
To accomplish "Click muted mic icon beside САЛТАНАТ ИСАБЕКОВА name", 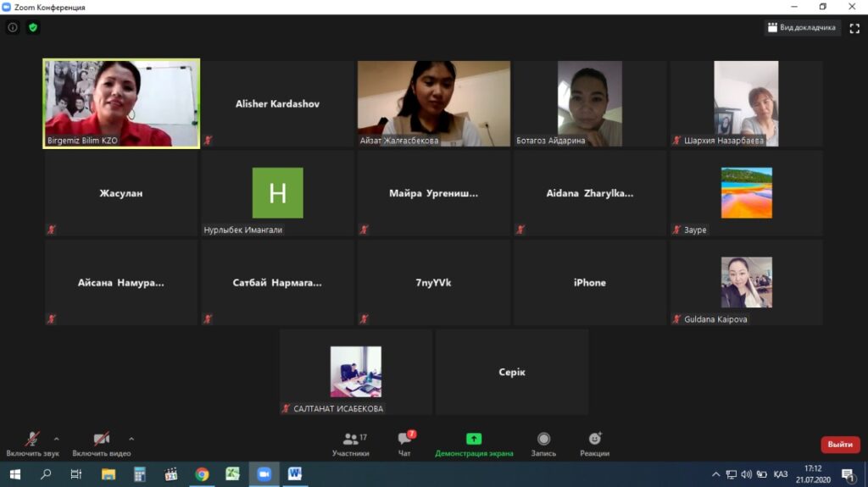I will tap(287, 409).
